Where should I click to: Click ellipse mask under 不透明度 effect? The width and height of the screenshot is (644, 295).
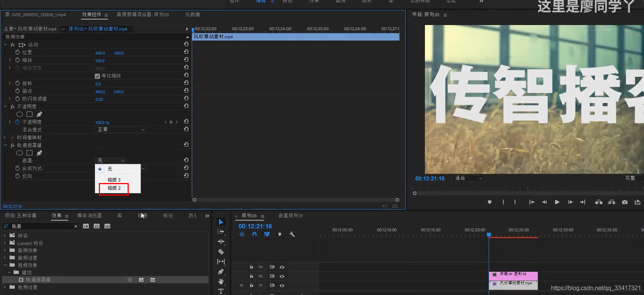tap(20, 114)
